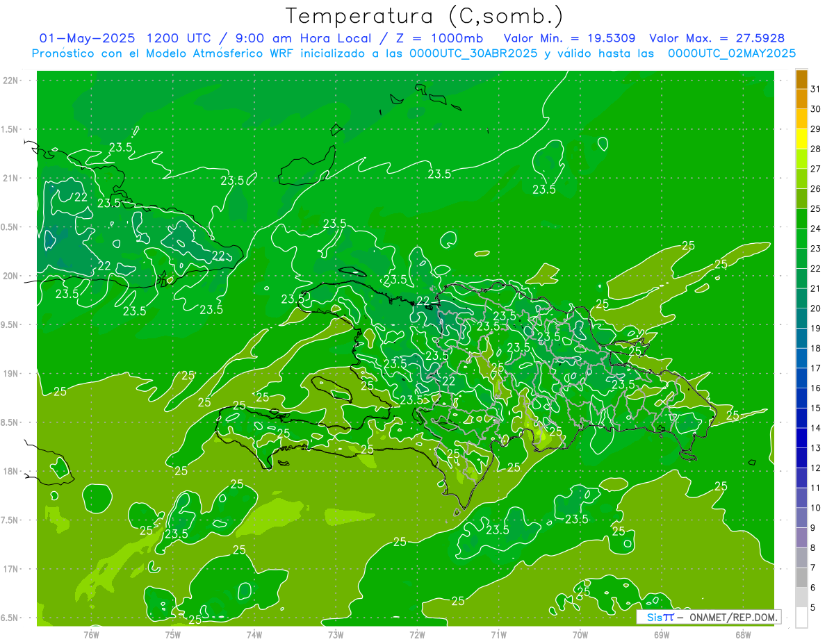Select '0000UTC_30ABR2025' initialization time text

(x=473, y=53)
